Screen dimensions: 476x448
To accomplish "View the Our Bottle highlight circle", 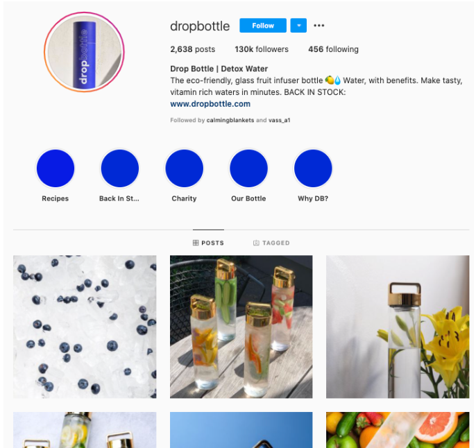I will pos(248,169).
